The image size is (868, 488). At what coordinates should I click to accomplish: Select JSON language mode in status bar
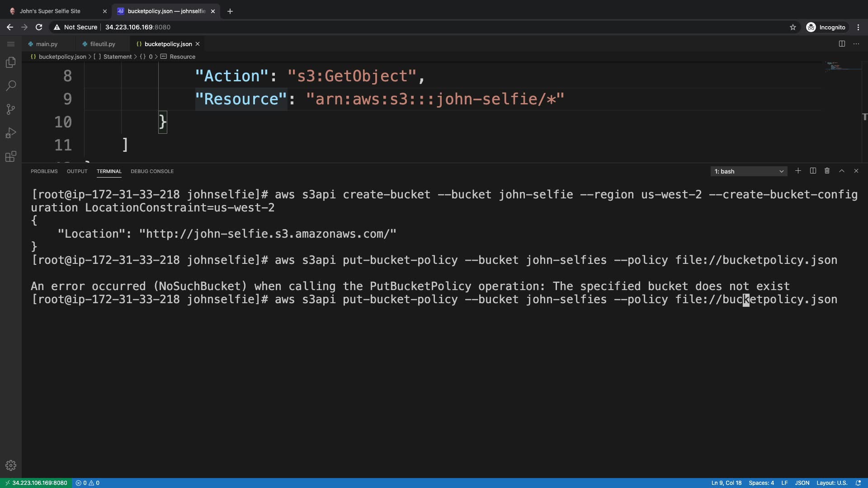pos(802,483)
